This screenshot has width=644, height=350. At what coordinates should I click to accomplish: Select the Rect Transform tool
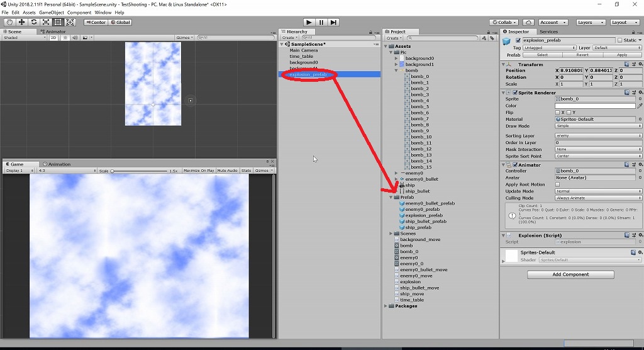pyautogui.click(x=58, y=22)
